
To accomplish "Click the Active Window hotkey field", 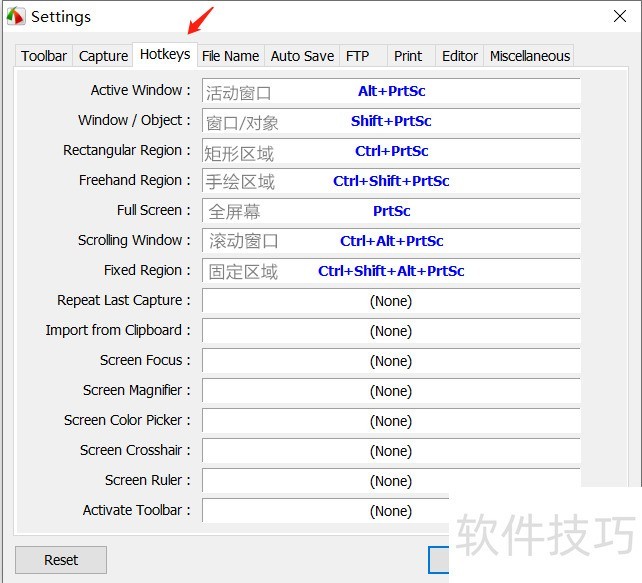I will (x=391, y=91).
